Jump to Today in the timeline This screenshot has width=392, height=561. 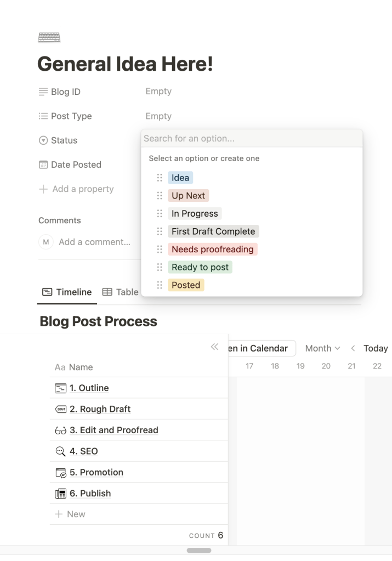[x=376, y=348]
